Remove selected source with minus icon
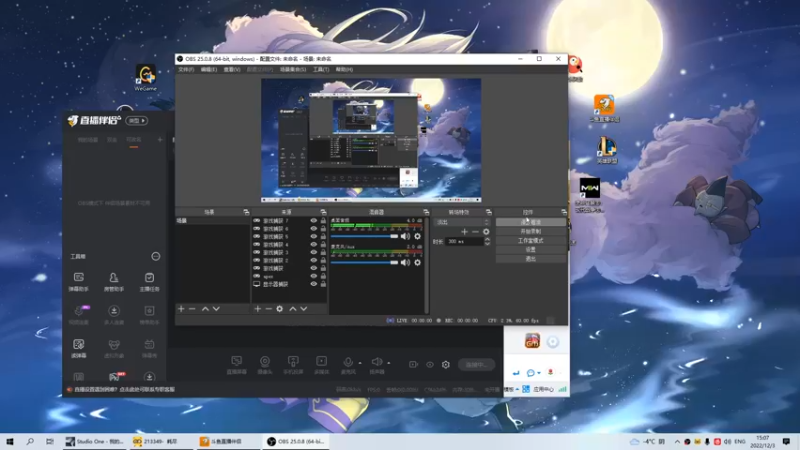Screen dimensions: 800x450 (x=268, y=309)
